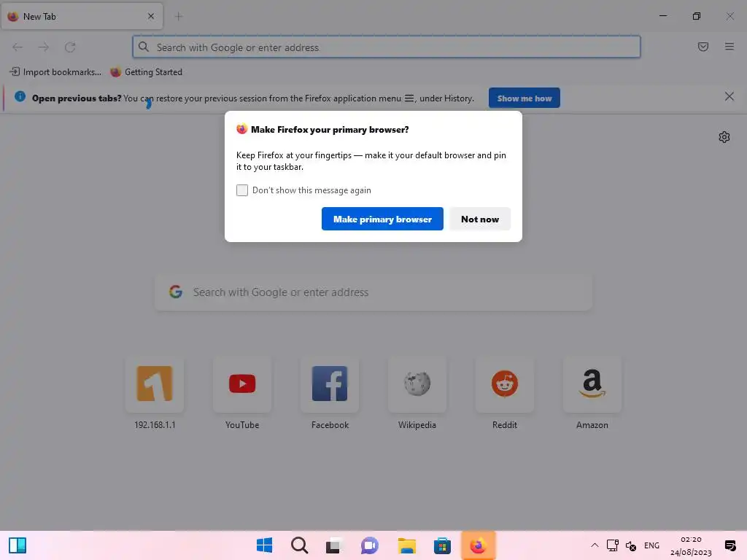
Task: Open taskbar Search magnifier
Action: click(x=299, y=545)
